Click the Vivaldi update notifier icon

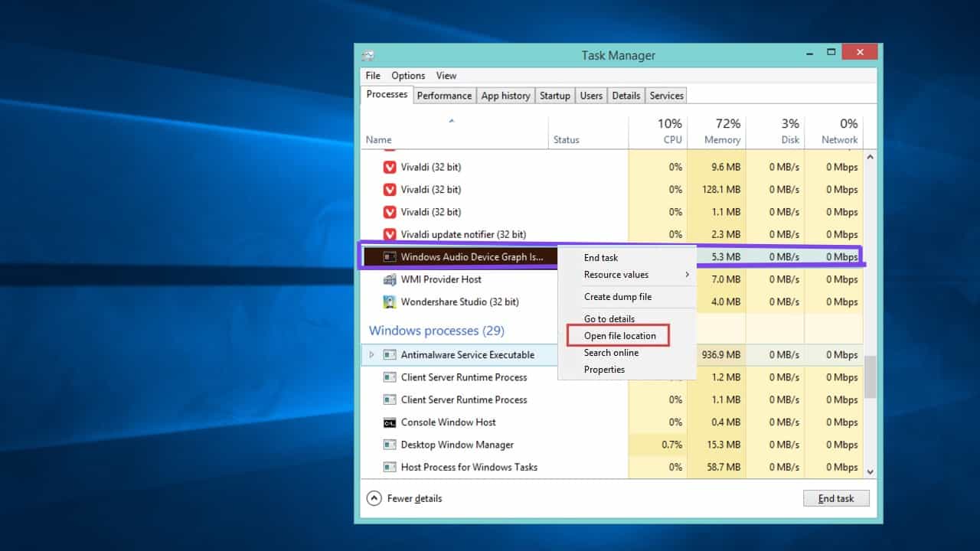[x=390, y=234]
